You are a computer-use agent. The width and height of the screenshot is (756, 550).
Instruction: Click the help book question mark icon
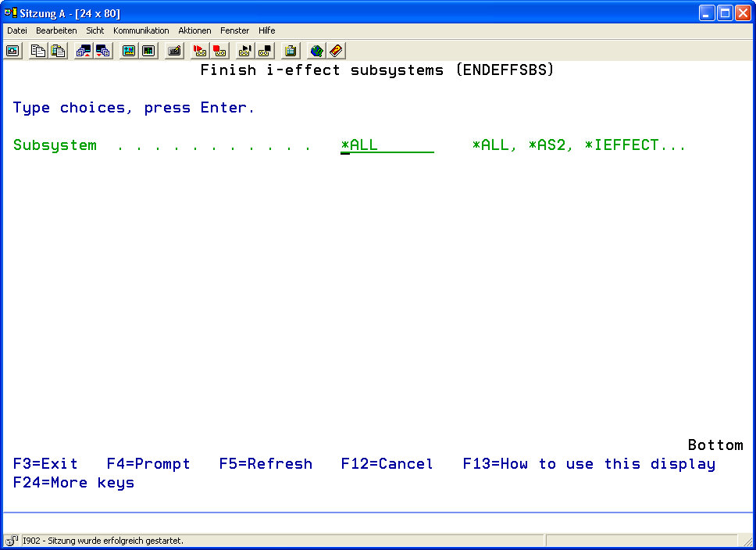coord(336,51)
